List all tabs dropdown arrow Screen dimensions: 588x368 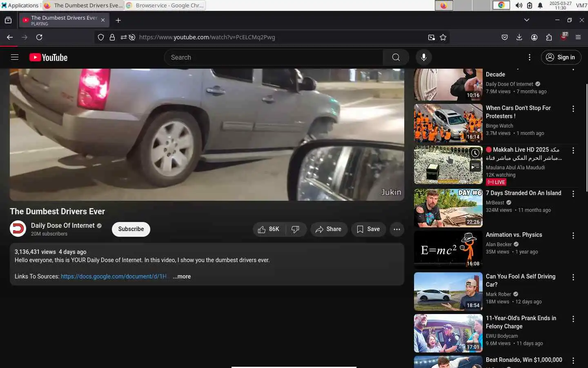[527, 20]
